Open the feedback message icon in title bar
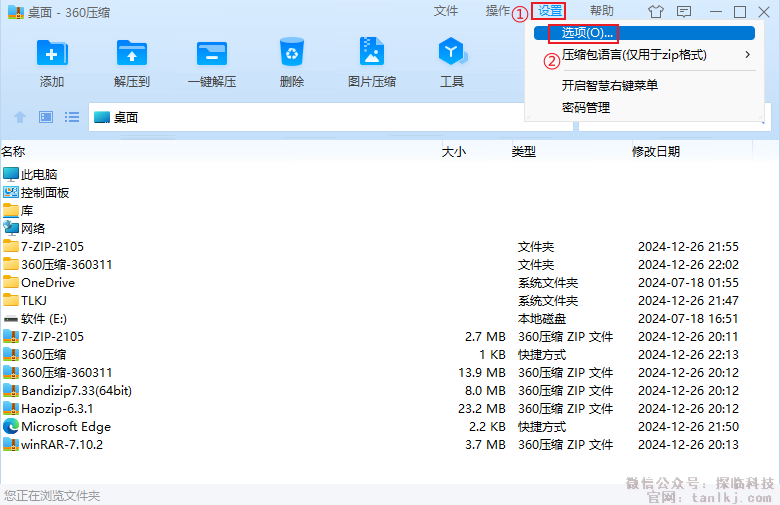 pyautogui.click(x=684, y=12)
